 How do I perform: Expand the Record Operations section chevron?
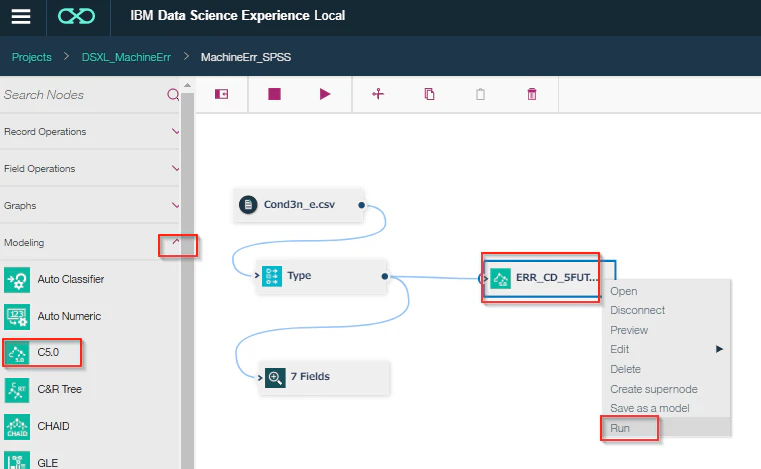[x=175, y=132]
